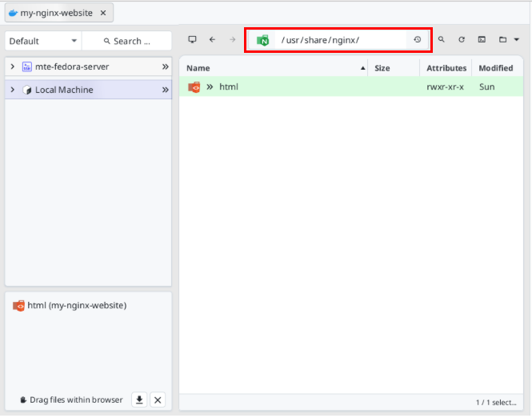Go forward with the right arrow

[233, 40]
